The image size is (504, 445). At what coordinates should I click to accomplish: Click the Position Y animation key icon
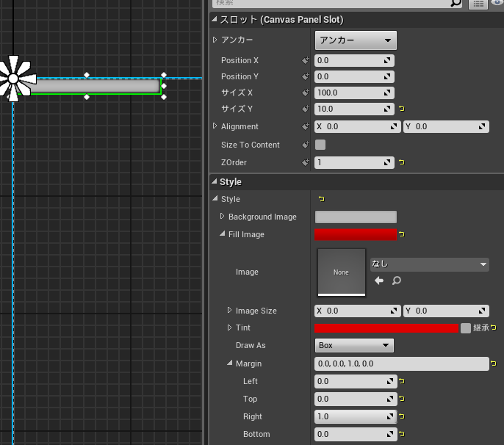click(x=306, y=76)
